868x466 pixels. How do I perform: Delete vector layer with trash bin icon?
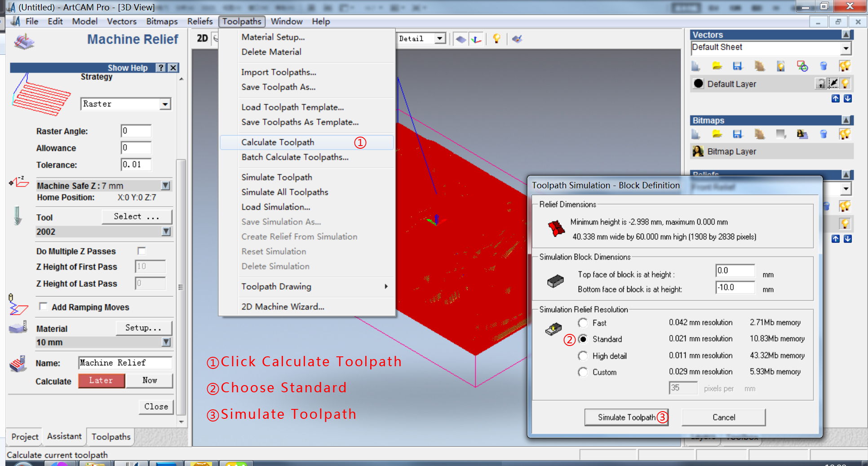click(x=824, y=66)
